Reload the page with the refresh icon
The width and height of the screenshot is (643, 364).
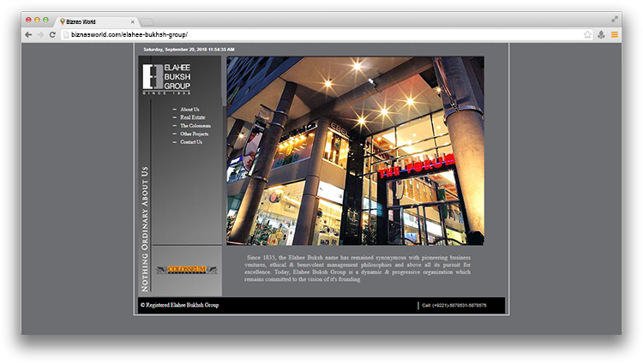52,34
